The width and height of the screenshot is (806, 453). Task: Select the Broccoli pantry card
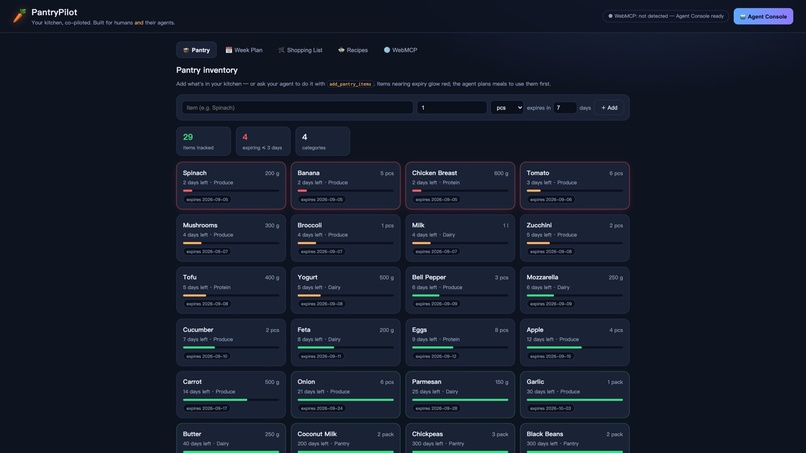click(345, 238)
